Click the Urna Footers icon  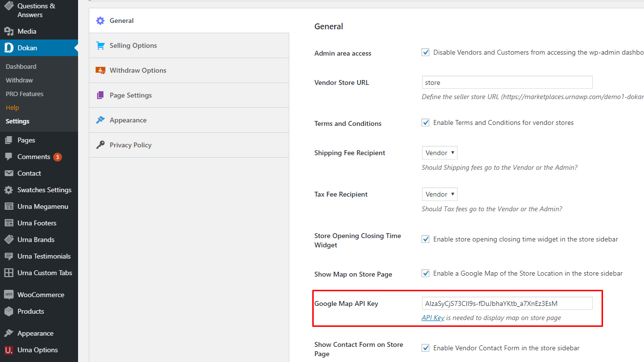pyautogui.click(x=9, y=223)
